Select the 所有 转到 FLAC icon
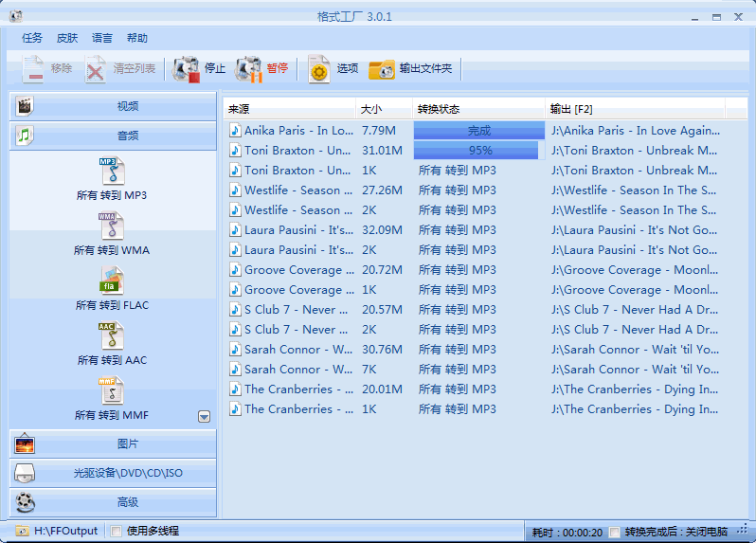756x543 pixels. (x=112, y=281)
